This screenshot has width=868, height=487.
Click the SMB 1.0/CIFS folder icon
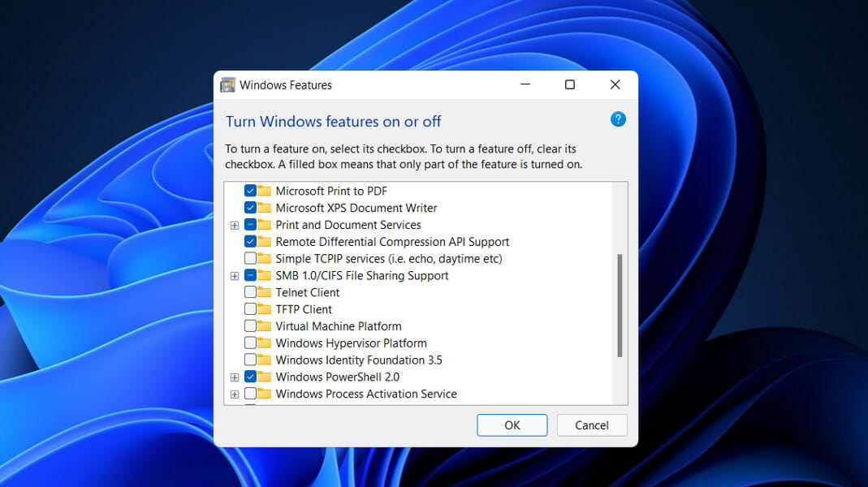[x=263, y=275]
